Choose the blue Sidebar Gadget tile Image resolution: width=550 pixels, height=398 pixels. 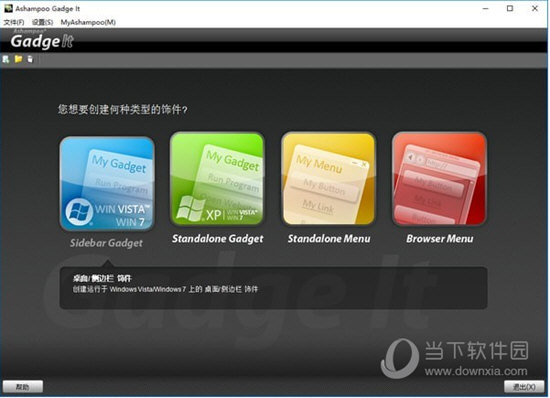coord(107,183)
